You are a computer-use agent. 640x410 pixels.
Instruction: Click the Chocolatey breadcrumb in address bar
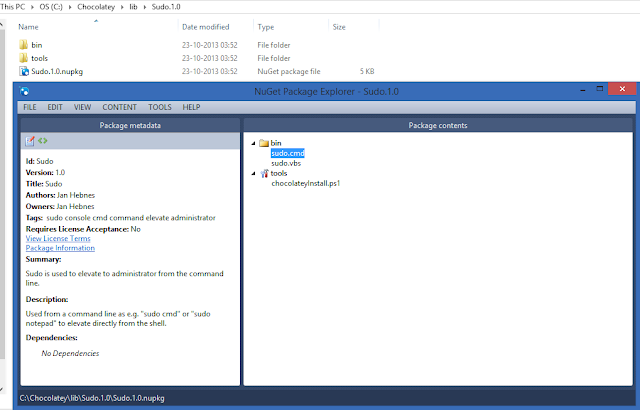tap(96, 7)
